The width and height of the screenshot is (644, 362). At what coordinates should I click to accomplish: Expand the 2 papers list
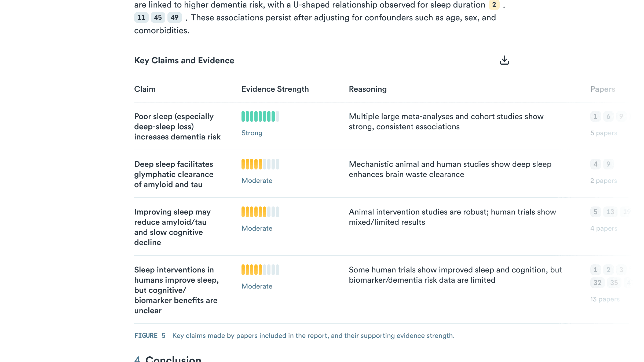[x=603, y=180]
